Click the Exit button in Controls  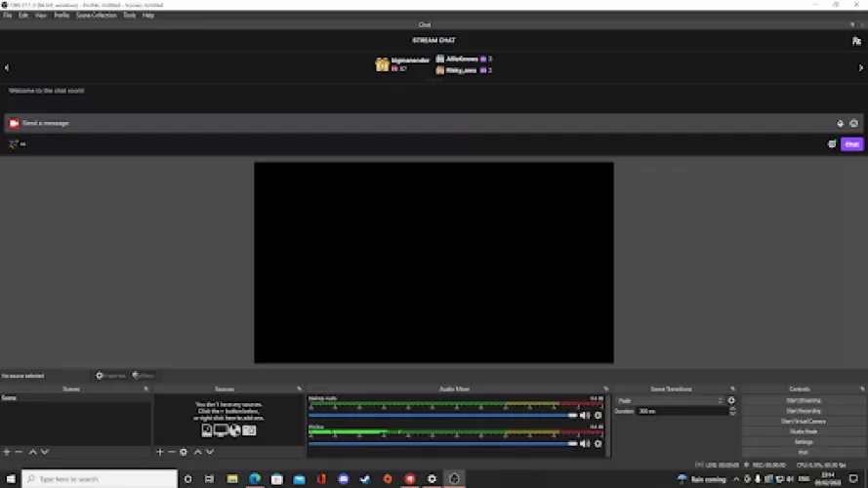[804, 452]
